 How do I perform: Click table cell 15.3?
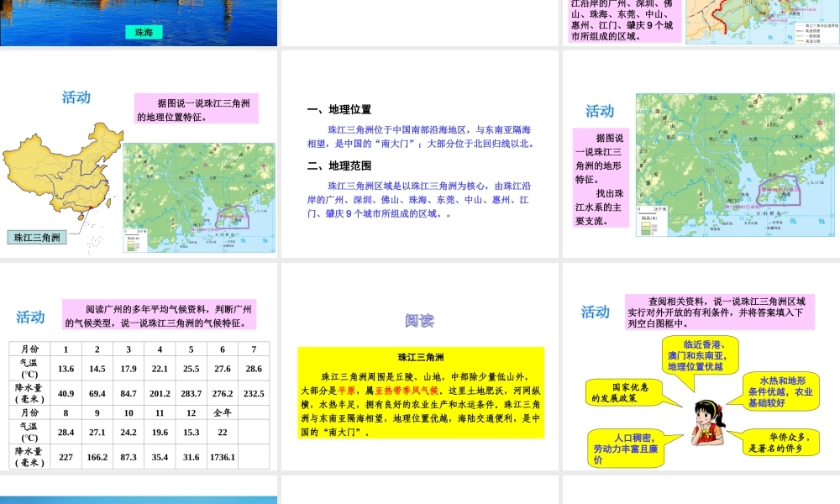coord(192,432)
